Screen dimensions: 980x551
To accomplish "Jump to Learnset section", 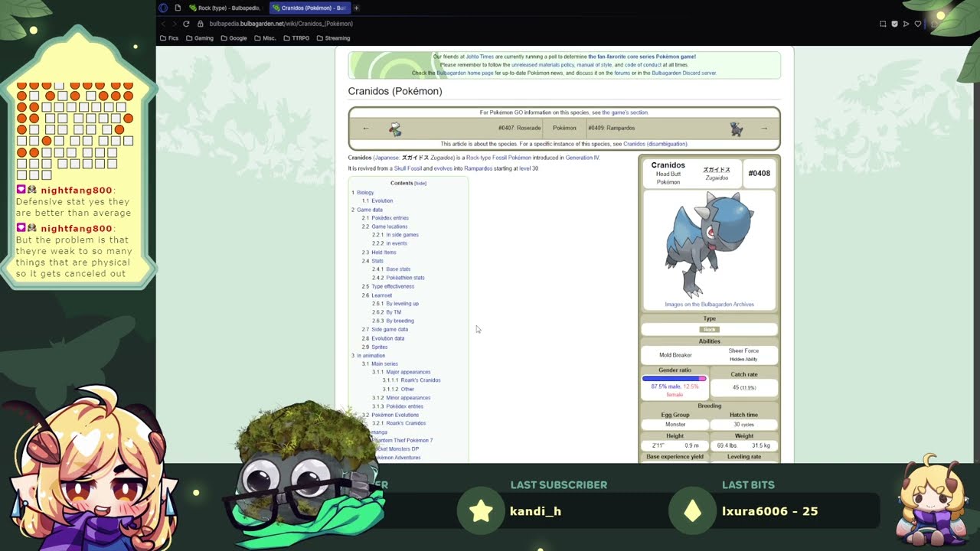I will click(x=382, y=295).
